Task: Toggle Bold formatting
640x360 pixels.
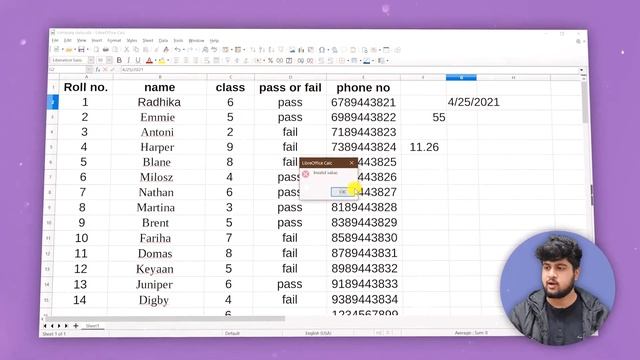Action: (x=119, y=60)
